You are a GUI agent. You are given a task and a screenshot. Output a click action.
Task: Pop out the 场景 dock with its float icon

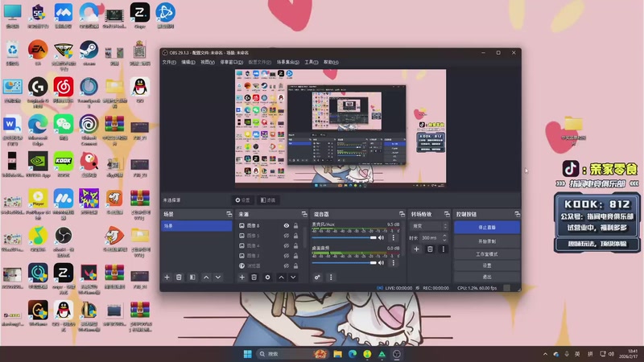pos(229,214)
